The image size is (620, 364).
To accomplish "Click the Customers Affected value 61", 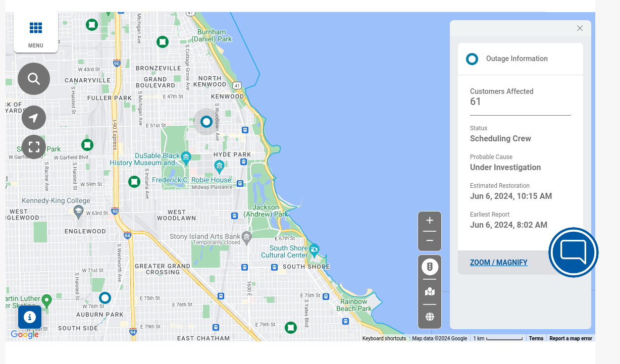I will tap(476, 101).
